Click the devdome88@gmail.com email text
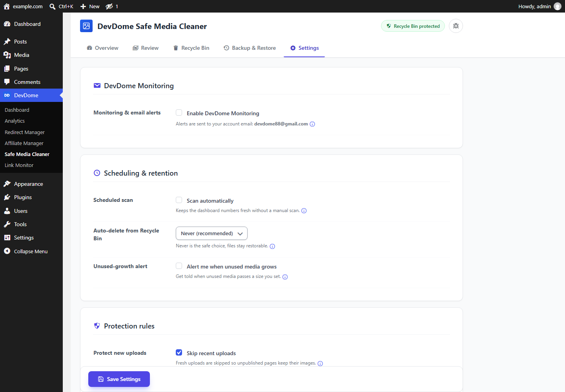The image size is (565, 392). click(x=281, y=124)
